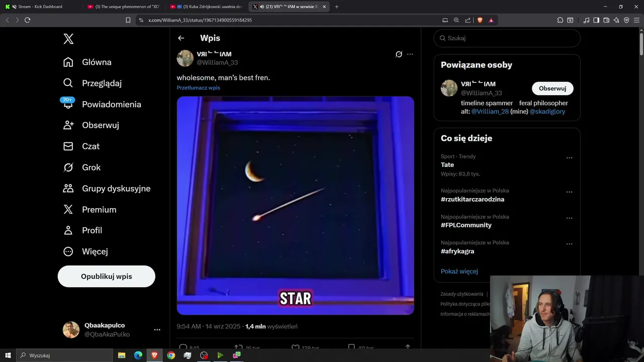Image resolution: width=644 pixels, height=362 pixels.
Task: Open options for #FPLCommunity trend
Action: pos(570,218)
